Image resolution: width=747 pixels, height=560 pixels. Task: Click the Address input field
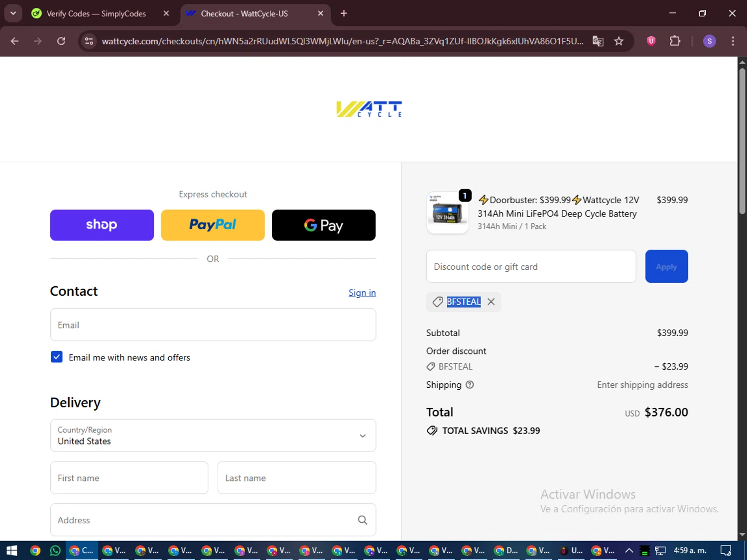coord(213,520)
